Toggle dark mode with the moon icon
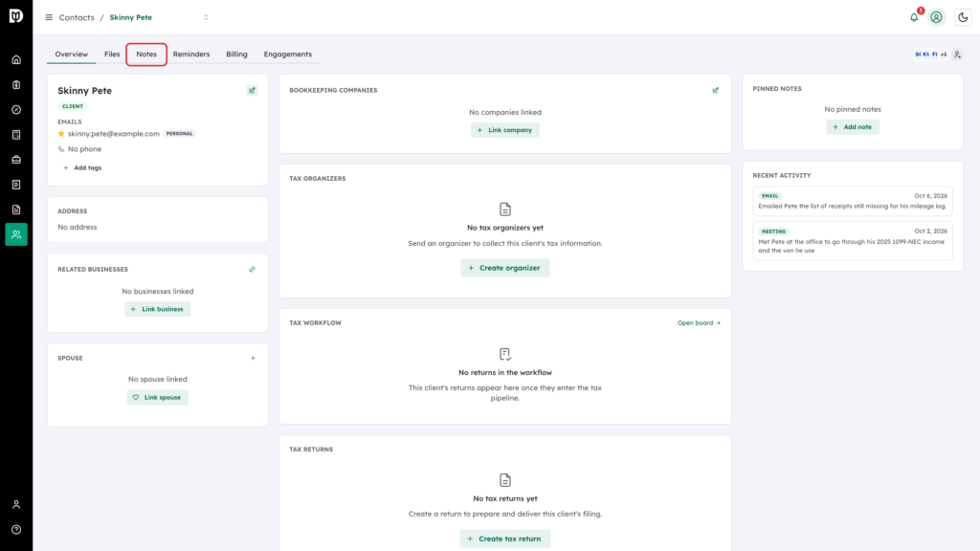980x551 pixels. (x=963, y=17)
